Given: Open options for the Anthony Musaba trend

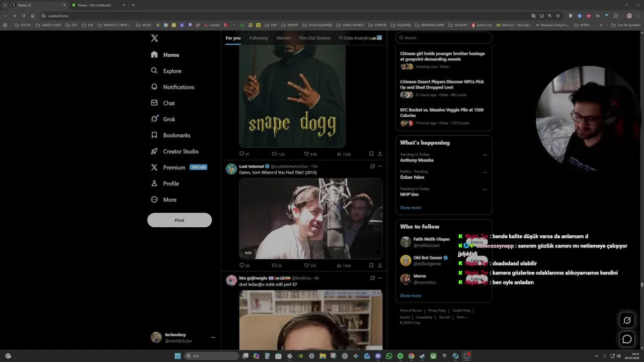Looking at the screenshot, I should pyautogui.click(x=485, y=155).
